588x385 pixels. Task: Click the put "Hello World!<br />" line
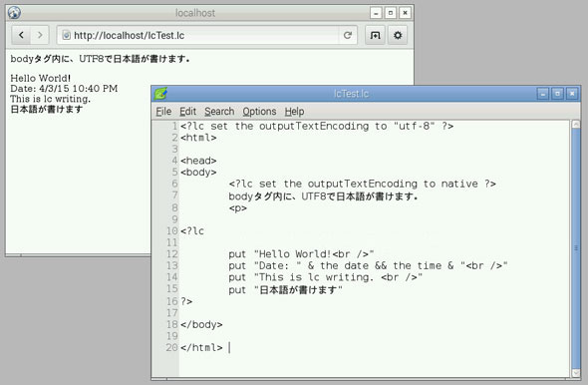coord(301,254)
